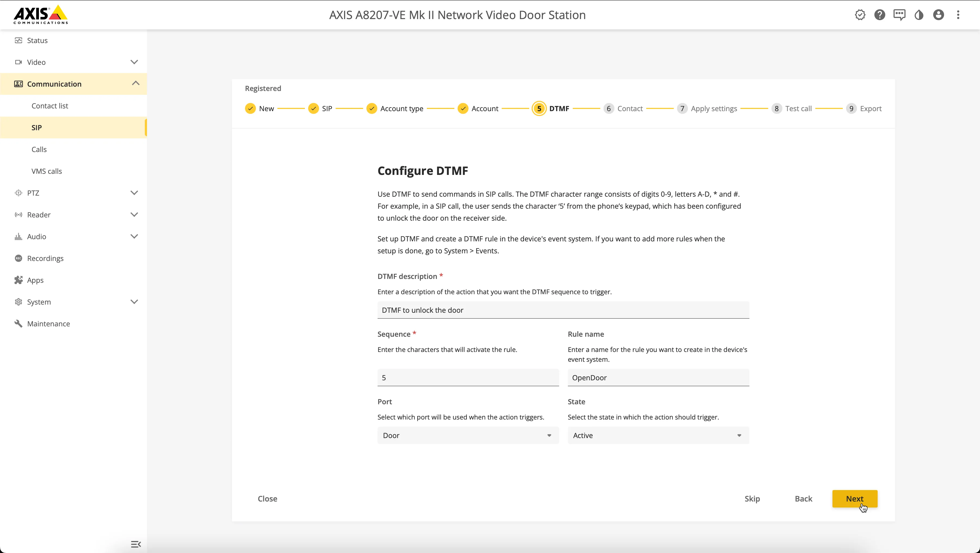Open the user account icon

[x=939, y=15]
